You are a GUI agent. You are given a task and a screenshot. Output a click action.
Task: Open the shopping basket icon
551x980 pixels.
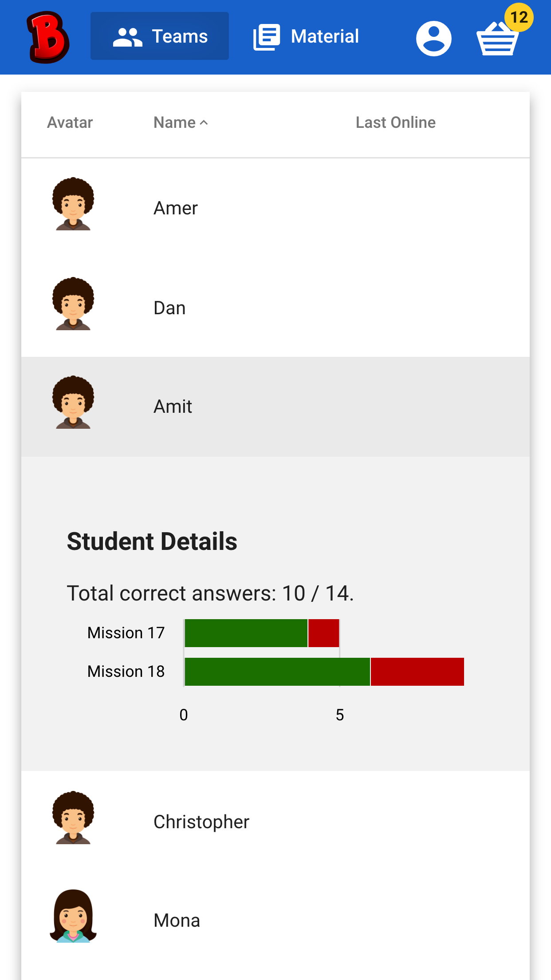coord(497,40)
